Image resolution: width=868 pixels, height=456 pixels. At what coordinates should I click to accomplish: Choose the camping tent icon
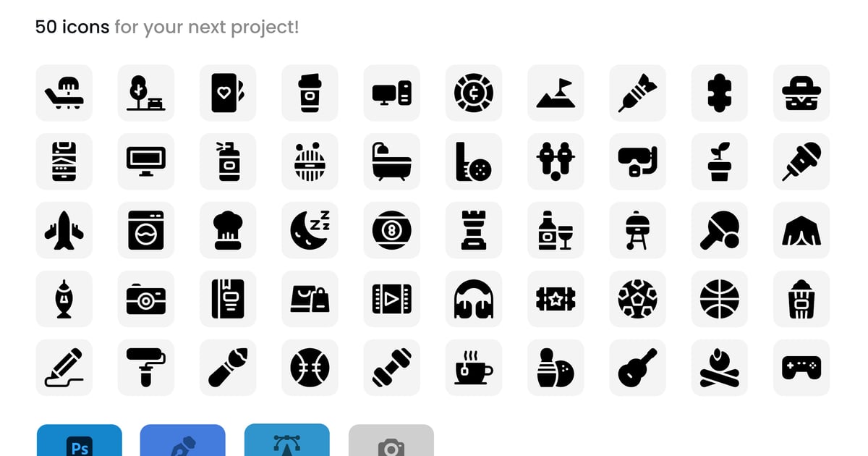(801, 230)
